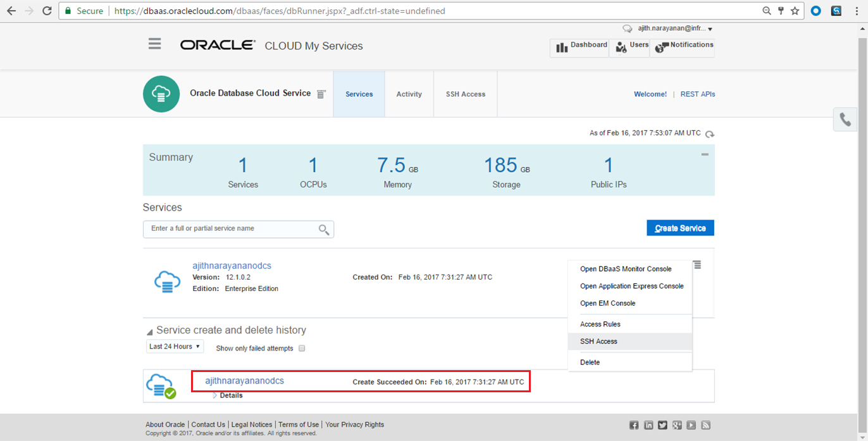Open About Oracle footer link
Screen dimensions: 868x441
(x=165, y=425)
